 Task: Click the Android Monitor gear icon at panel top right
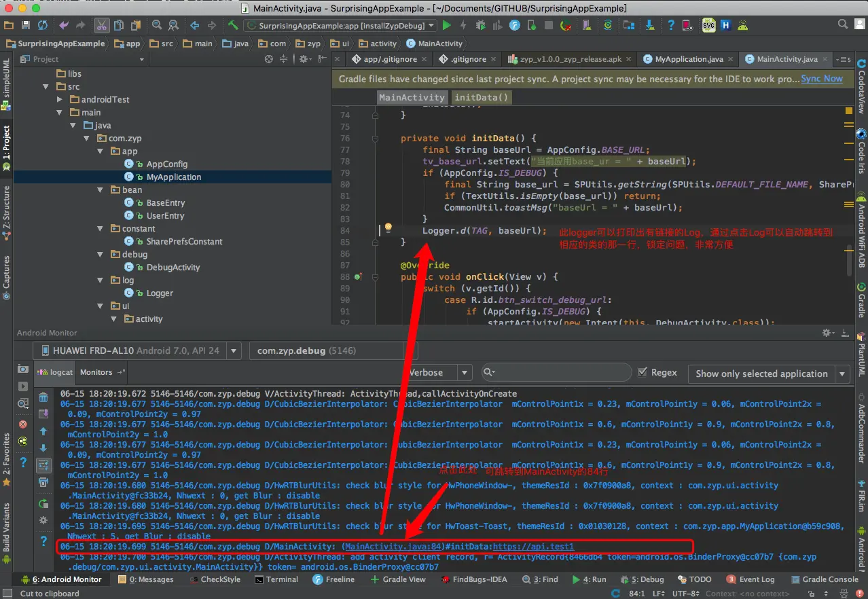click(x=829, y=333)
